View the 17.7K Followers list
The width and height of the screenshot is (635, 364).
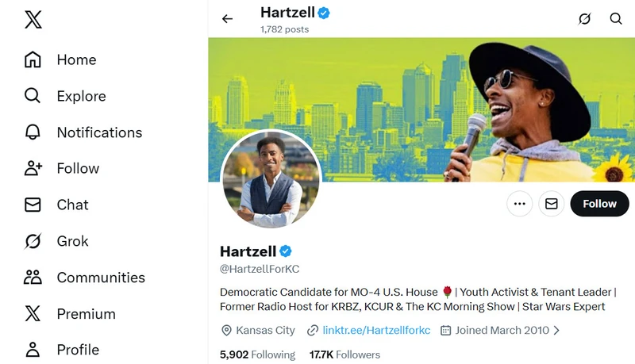tap(344, 354)
